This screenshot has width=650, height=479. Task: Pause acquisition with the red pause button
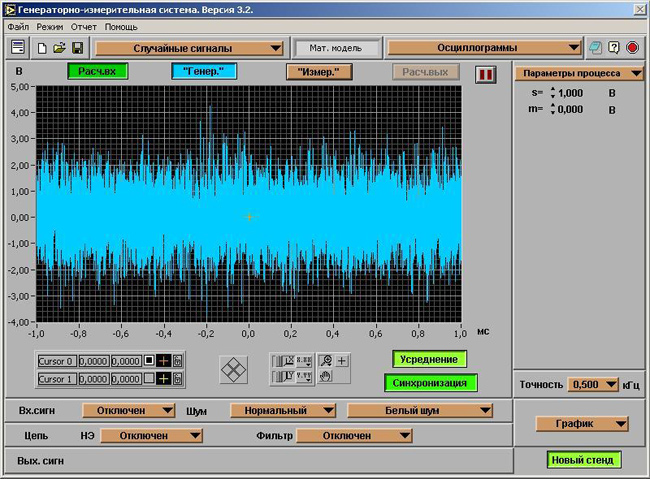pyautogui.click(x=485, y=75)
